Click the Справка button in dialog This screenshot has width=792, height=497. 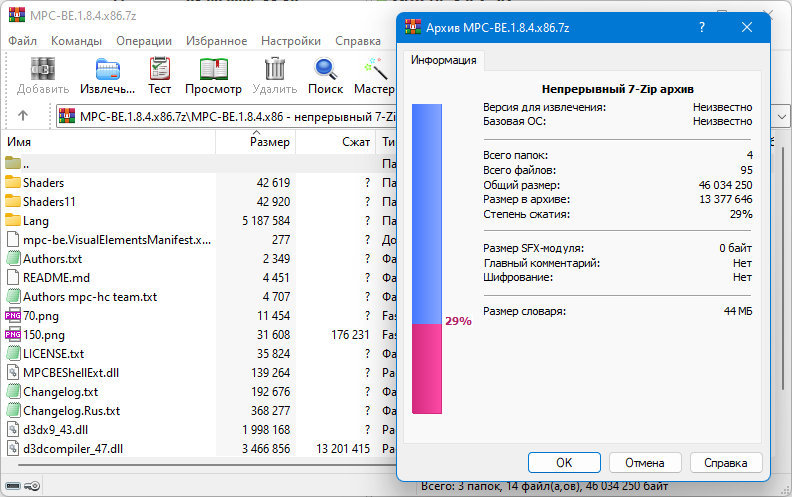[x=726, y=463]
